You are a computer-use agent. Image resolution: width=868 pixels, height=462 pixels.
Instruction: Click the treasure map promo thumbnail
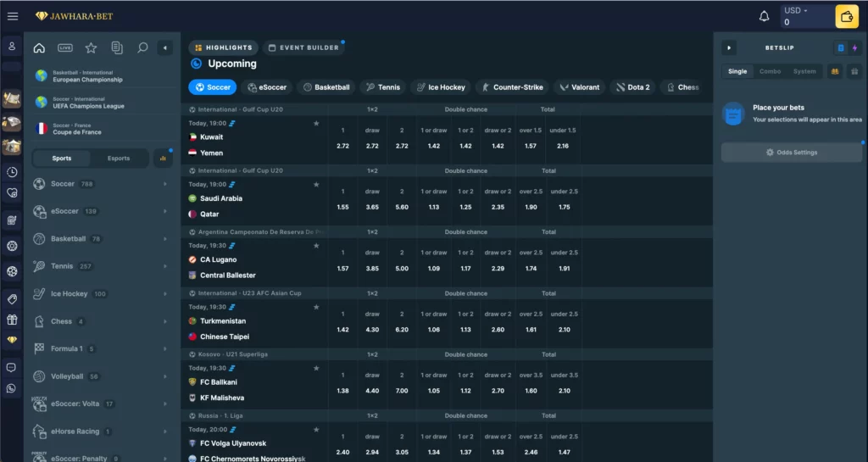tap(12, 99)
